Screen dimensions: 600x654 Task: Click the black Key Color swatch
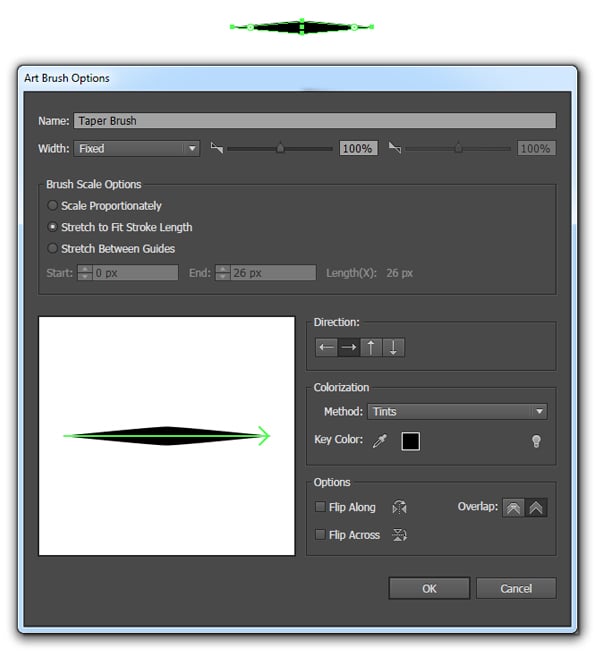(411, 441)
